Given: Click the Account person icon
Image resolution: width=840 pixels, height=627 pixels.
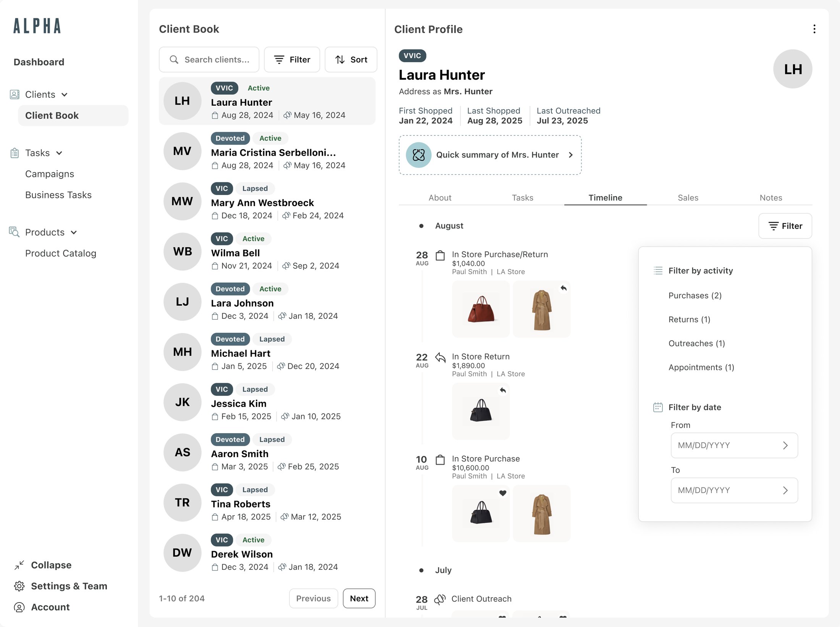Looking at the screenshot, I should click(x=19, y=607).
